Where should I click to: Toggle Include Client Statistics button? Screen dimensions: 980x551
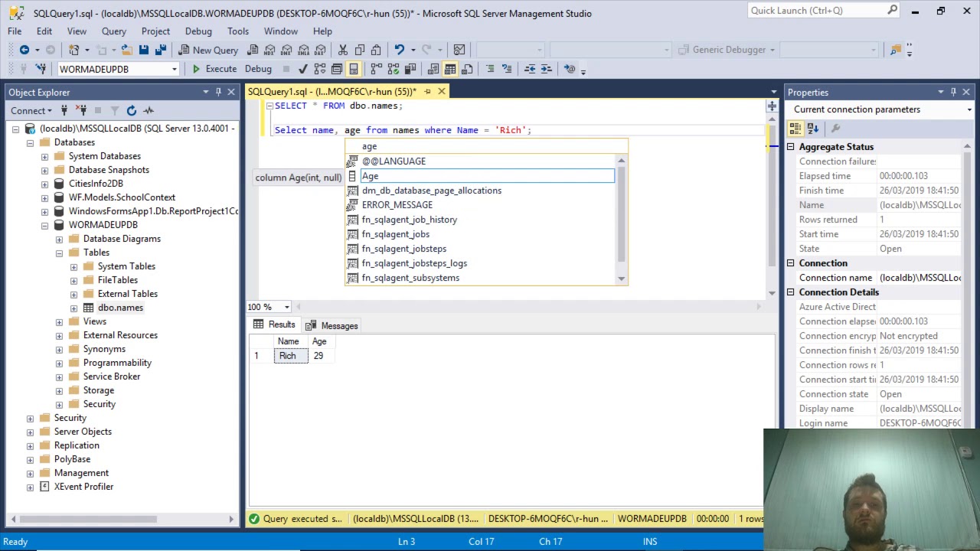pyautogui.click(x=410, y=69)
